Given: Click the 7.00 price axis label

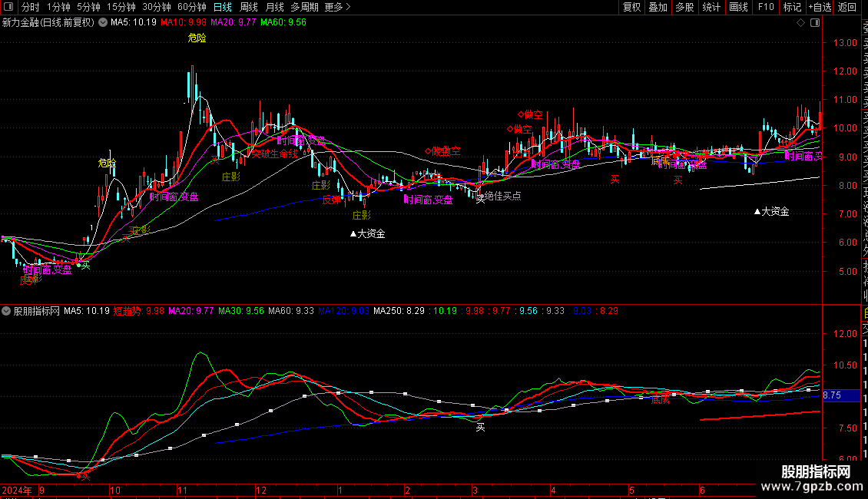Looking at the screenshot, I should [x=847, y=213].
